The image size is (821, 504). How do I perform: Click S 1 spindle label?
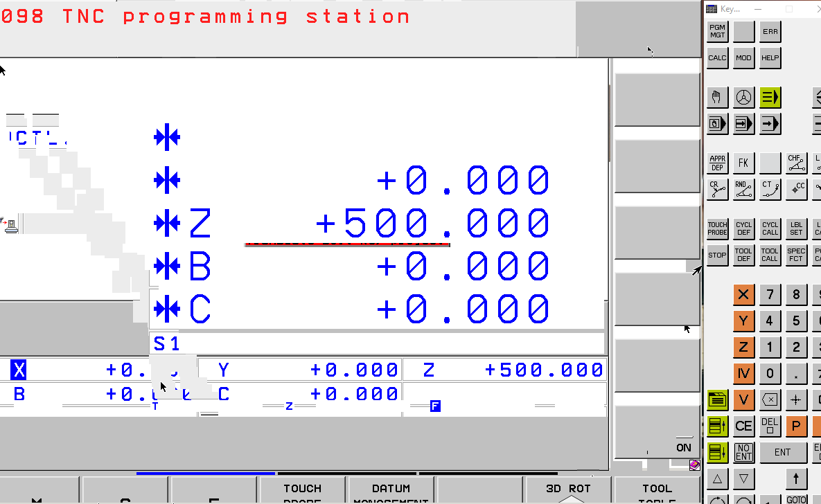coord(166,344)
